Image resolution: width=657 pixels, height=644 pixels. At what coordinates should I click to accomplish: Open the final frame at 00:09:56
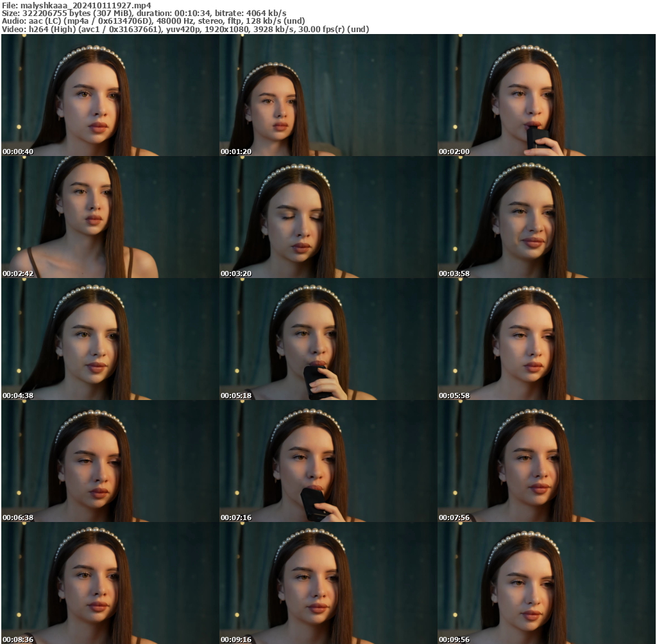[546, 582]
